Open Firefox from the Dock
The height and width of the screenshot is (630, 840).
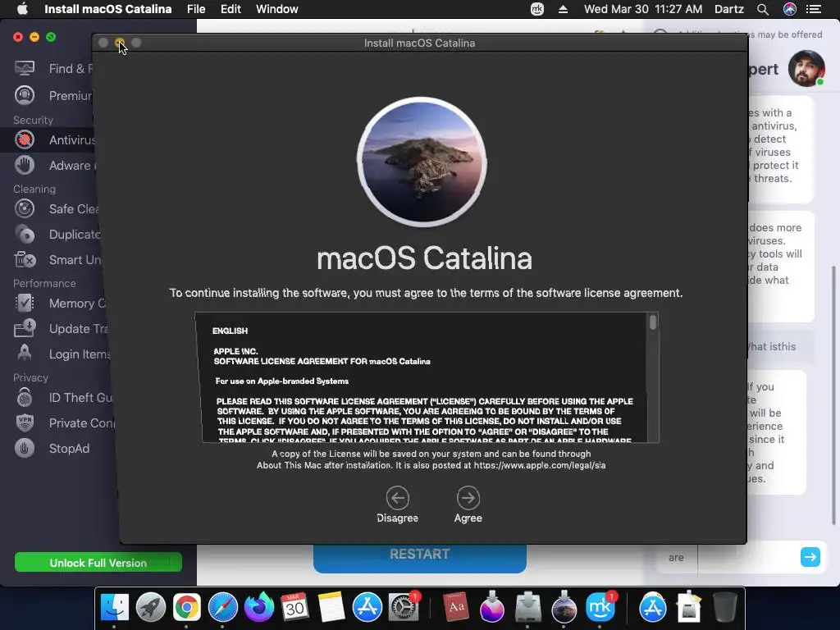pyautogui.click(x=258, y=608)
